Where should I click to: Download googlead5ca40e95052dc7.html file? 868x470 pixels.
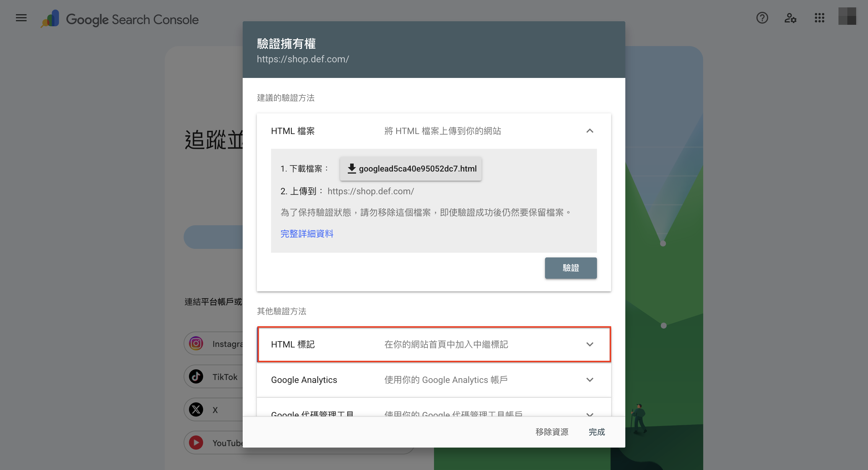click(x=410, y=169)
